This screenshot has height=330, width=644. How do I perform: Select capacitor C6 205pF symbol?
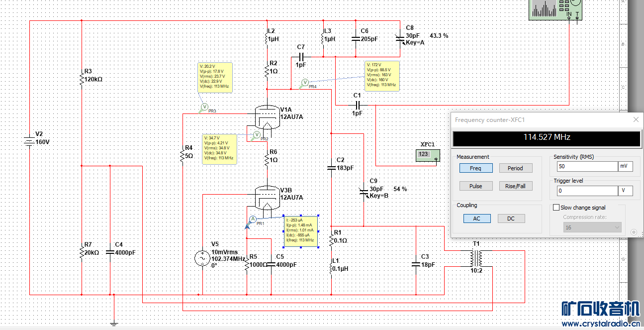pyautogui.click(x=356, y=39)
